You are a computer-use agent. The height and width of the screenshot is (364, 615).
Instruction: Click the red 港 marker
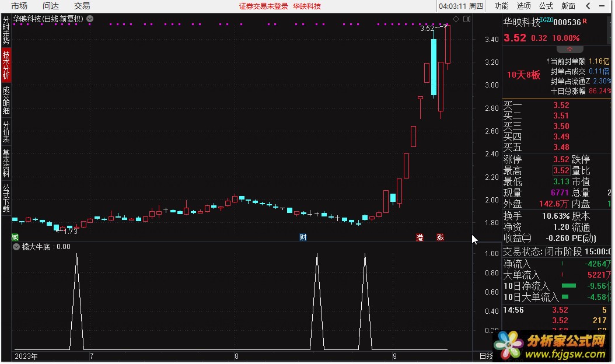[x=420, y=237]
